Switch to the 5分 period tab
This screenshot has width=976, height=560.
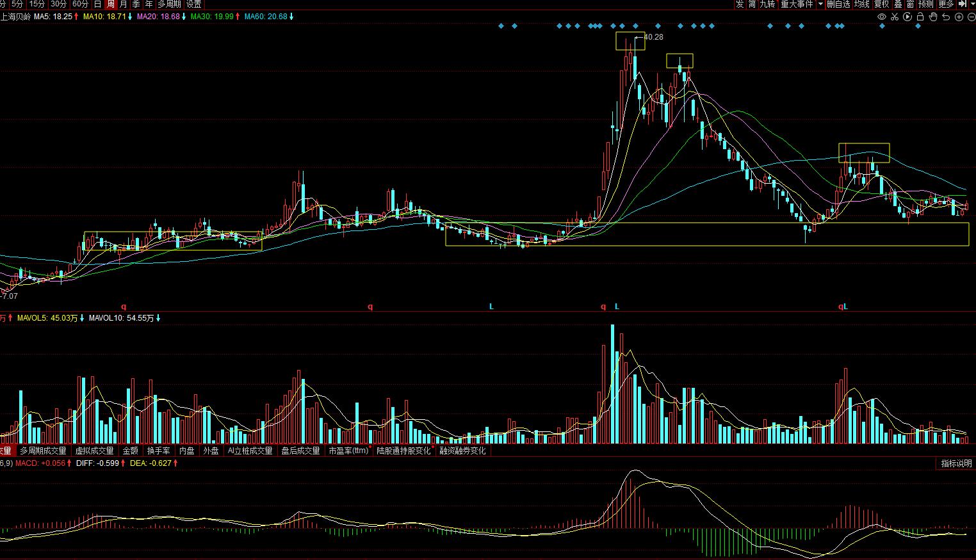coord(17,4)
